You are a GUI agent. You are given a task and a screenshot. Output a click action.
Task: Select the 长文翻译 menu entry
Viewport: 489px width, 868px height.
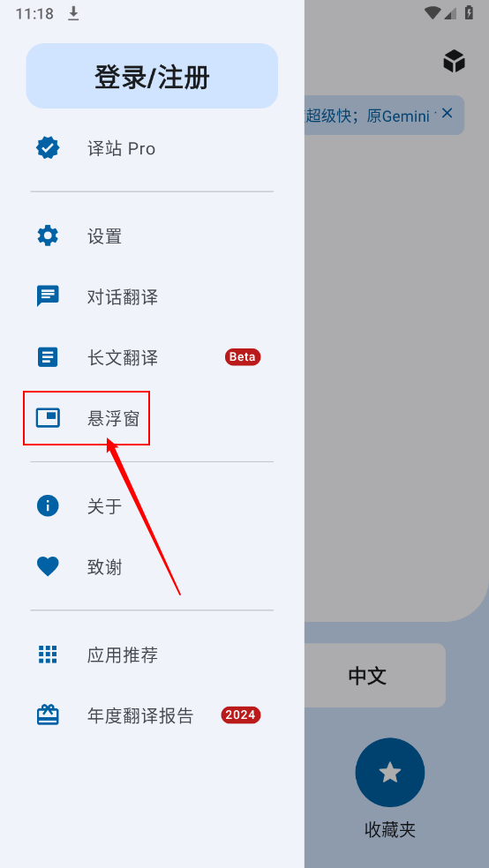(152, 357)
